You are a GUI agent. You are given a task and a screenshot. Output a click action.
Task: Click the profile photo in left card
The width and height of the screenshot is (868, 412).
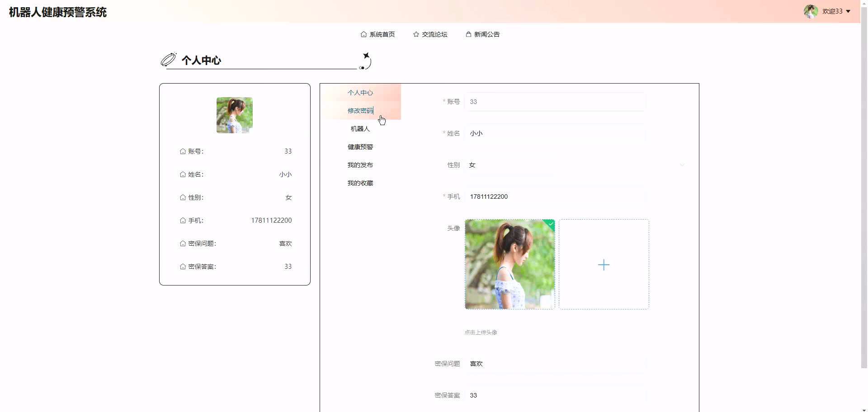pos(235,115)
